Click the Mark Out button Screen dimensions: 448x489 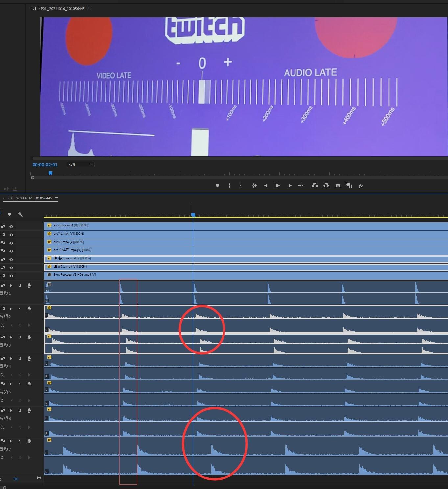240,186
